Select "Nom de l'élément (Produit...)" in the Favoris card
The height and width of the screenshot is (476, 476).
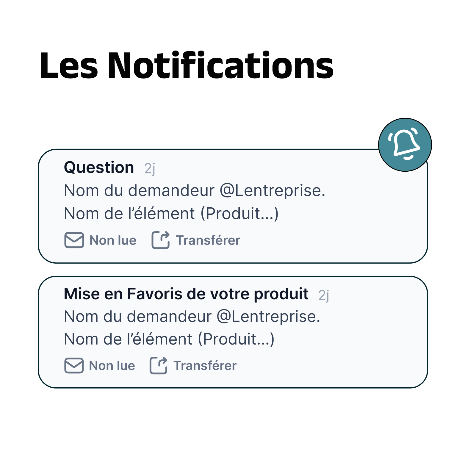pos(169,339)
